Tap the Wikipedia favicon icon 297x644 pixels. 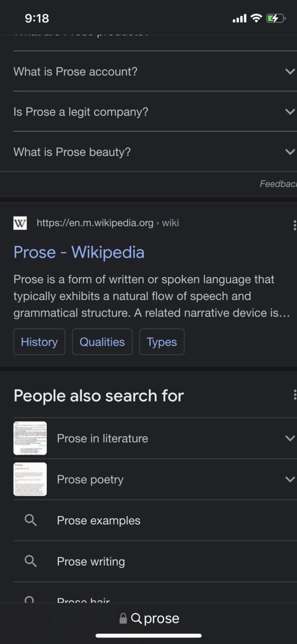tap(20, 223)
